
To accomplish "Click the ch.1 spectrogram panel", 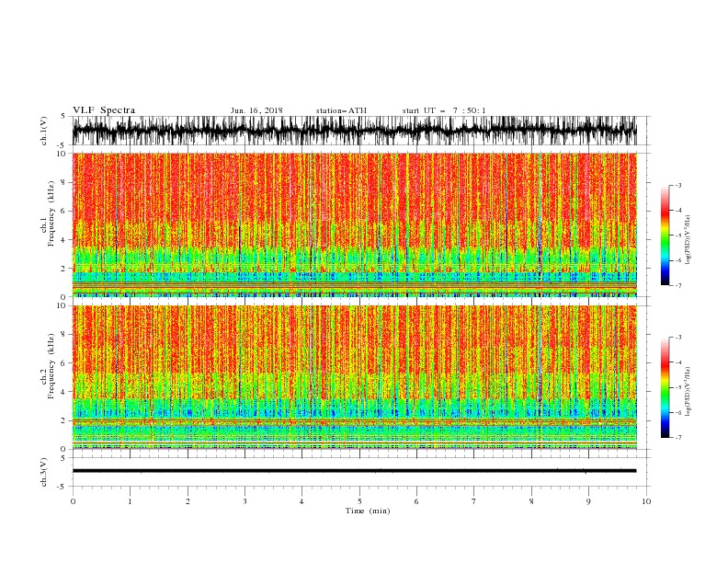I will [355, 224].
